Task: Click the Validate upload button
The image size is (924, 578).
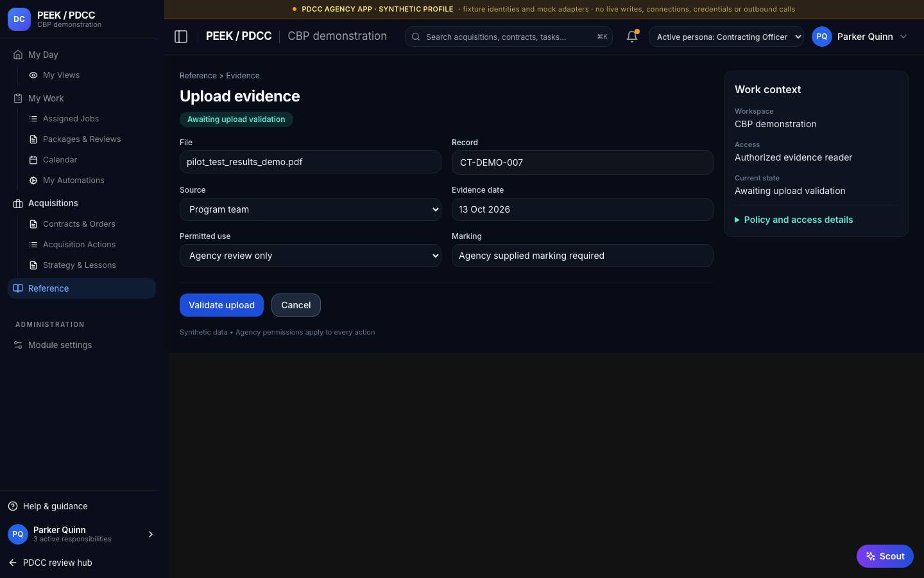Action: coord(221,305)
